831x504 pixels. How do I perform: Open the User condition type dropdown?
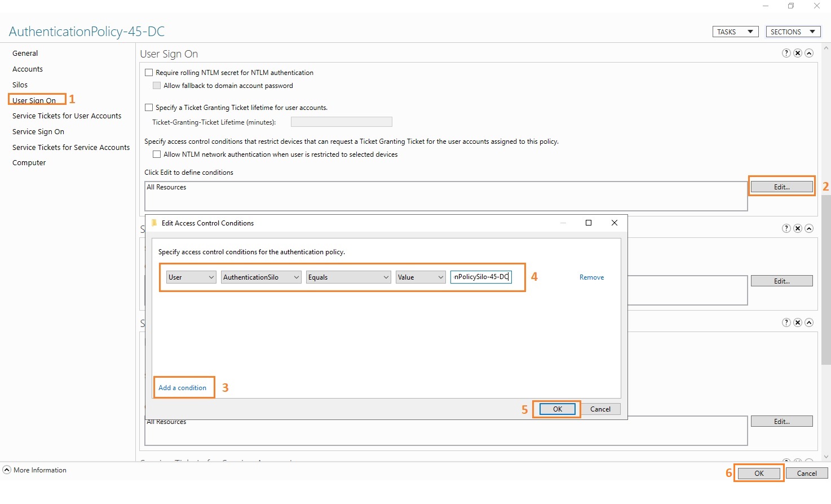point(191,277)
